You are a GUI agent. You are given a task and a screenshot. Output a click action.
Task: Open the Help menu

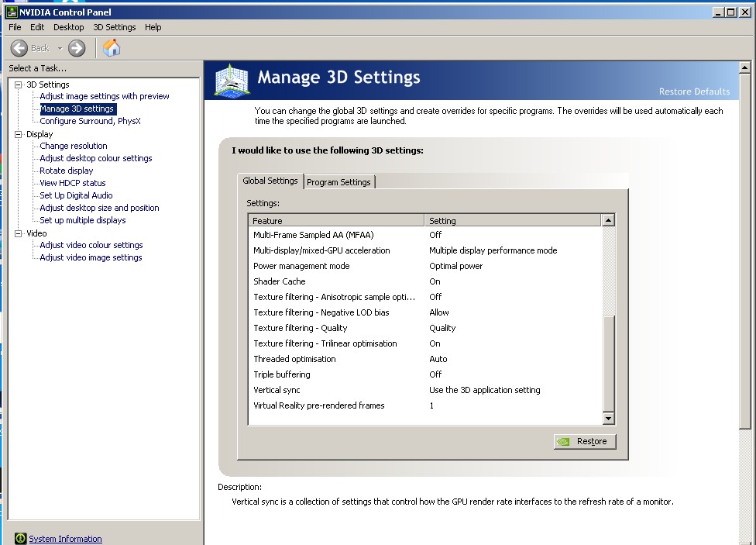[153, 27]
